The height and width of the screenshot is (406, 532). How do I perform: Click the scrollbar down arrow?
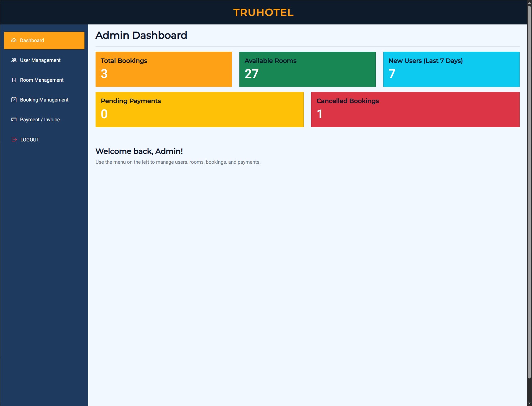pyautogui.click(x=529, y=403)
